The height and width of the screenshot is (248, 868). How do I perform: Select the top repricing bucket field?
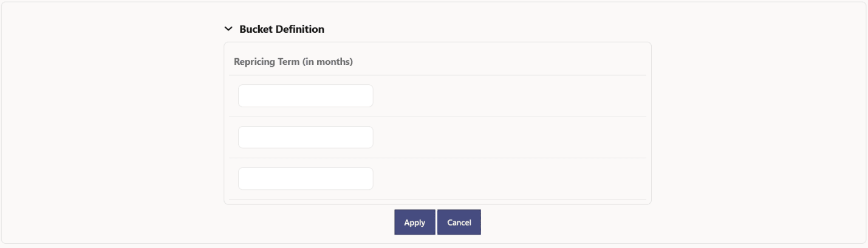coord(306,96)
